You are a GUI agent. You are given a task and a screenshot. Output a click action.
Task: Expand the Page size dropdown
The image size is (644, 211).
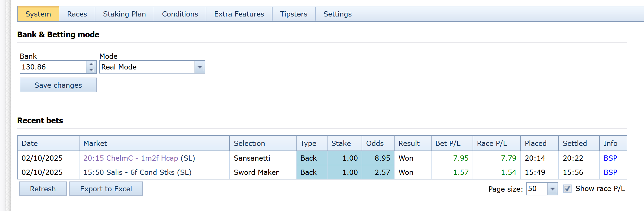[552, 189]
